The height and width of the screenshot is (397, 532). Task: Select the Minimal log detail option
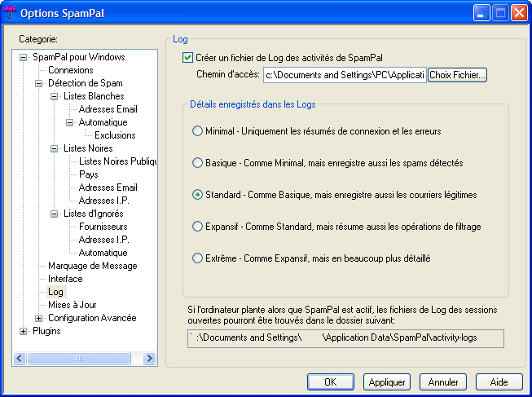click(x=197, y=131)
